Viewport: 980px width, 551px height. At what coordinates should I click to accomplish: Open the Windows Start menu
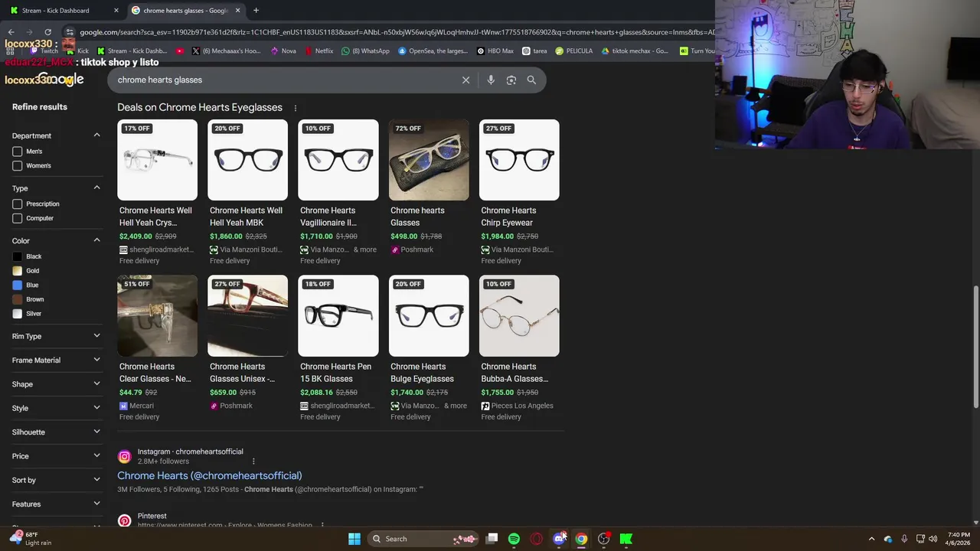coord(354,539)
